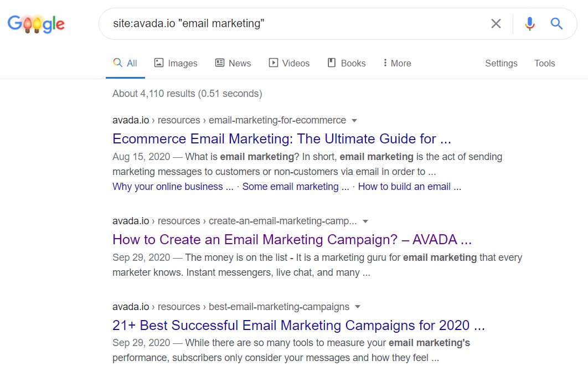Expand arrow beside create-an-email-marketing-camp URL
The width and height of the screenshot is (588, 371).
(x=365, y=221)
